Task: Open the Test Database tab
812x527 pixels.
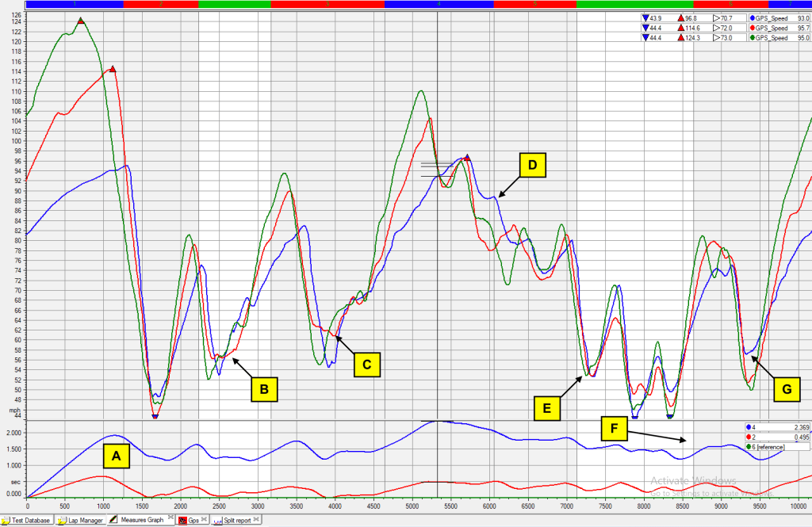Action: (28, 521)
